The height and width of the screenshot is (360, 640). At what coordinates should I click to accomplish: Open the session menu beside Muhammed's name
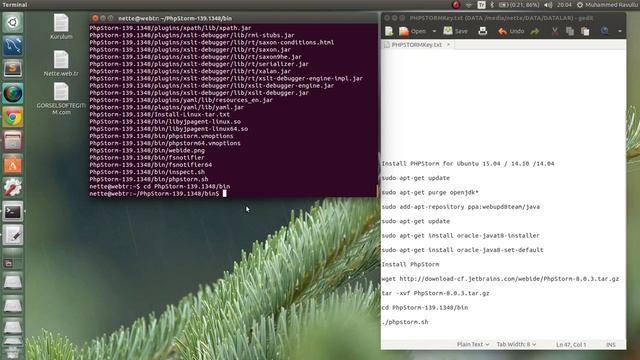coord(580,5)
